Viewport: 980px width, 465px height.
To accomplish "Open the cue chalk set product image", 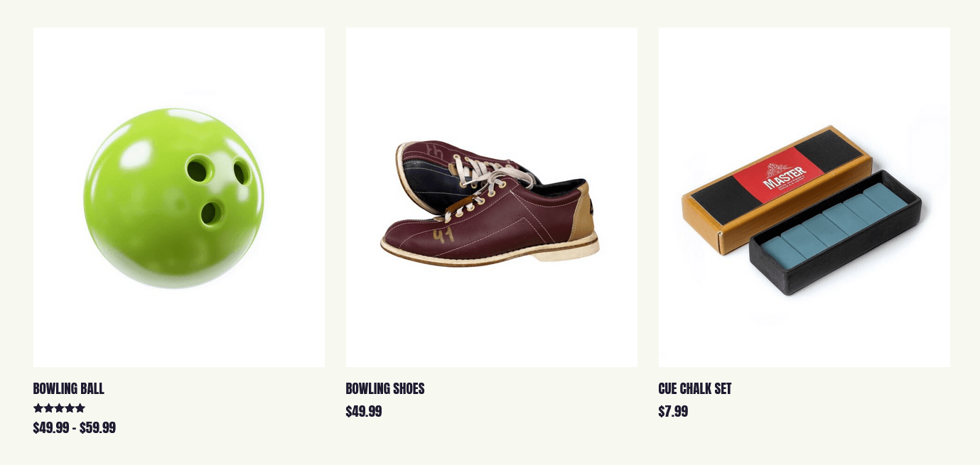I will (x=804, y=197).
